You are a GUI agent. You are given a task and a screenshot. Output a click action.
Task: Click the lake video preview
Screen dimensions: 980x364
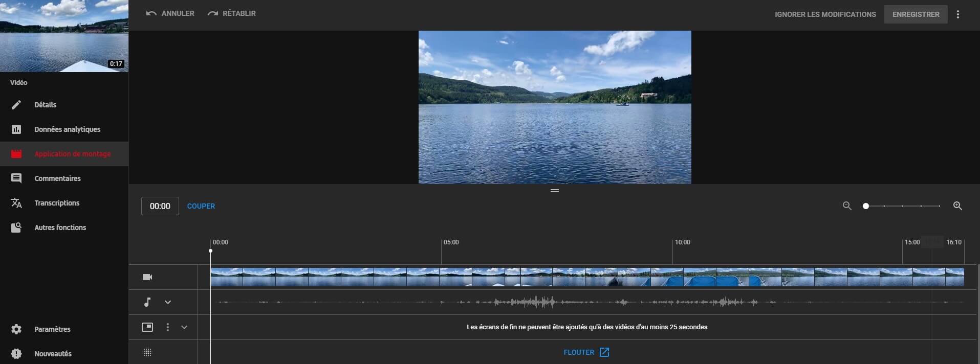tap(555, 107)
